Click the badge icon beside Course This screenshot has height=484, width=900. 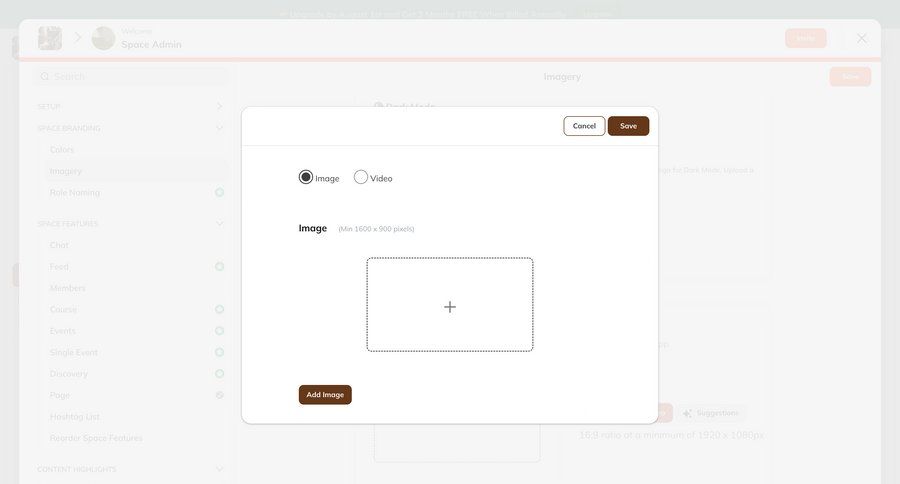click(219, 309)
